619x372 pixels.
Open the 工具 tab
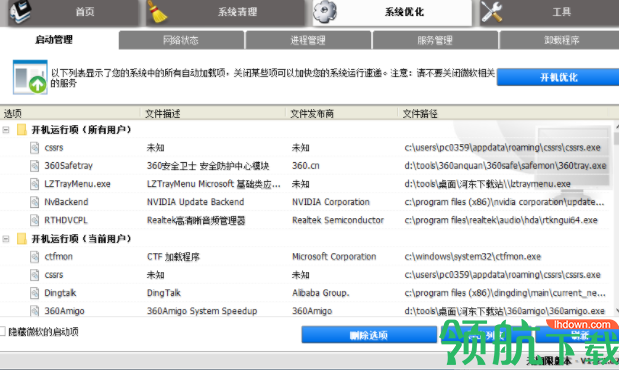pos(550,12)
